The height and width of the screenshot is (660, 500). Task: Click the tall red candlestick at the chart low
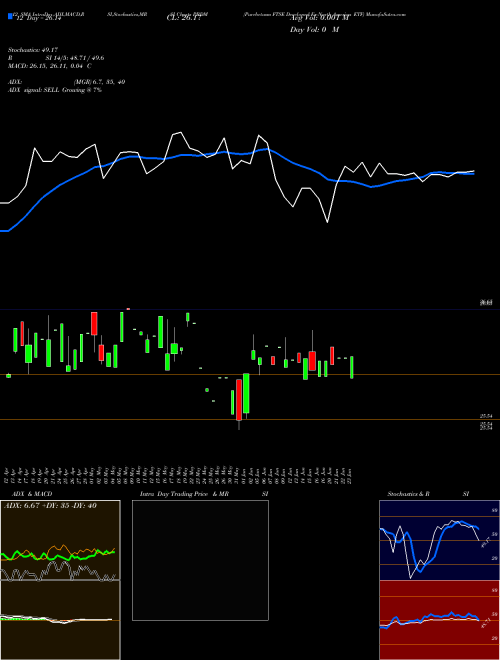[239, 400]
